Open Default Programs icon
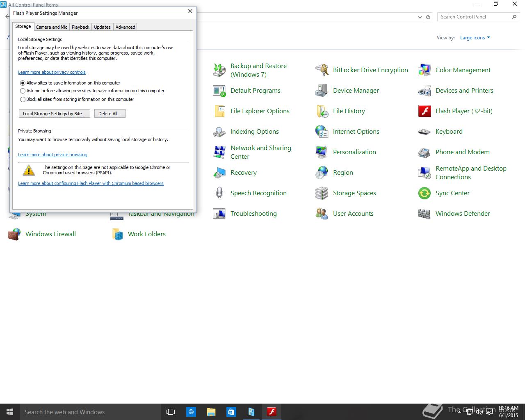Viewport: 525px width, 420px height. (x=219, y=91)
